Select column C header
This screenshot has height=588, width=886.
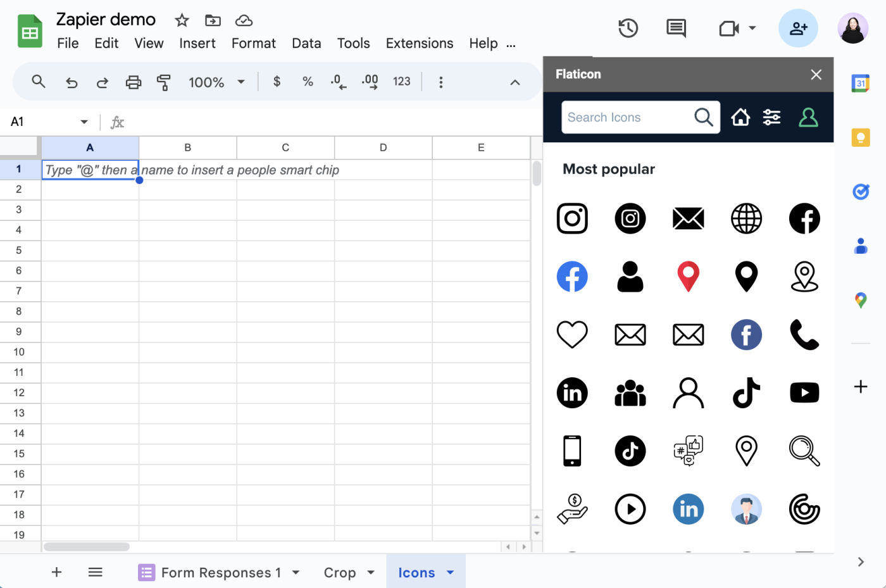285,147
